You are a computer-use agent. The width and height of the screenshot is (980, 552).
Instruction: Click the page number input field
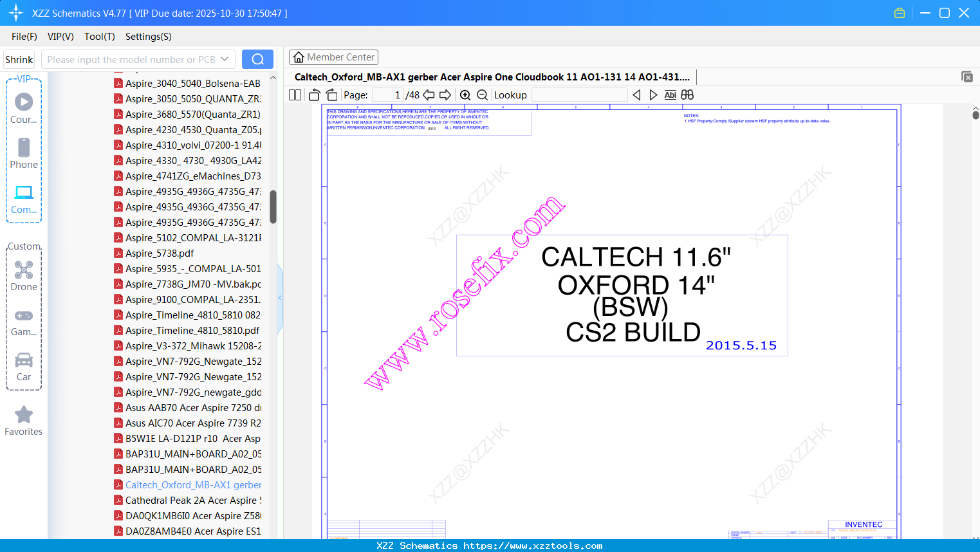[388, 95]
